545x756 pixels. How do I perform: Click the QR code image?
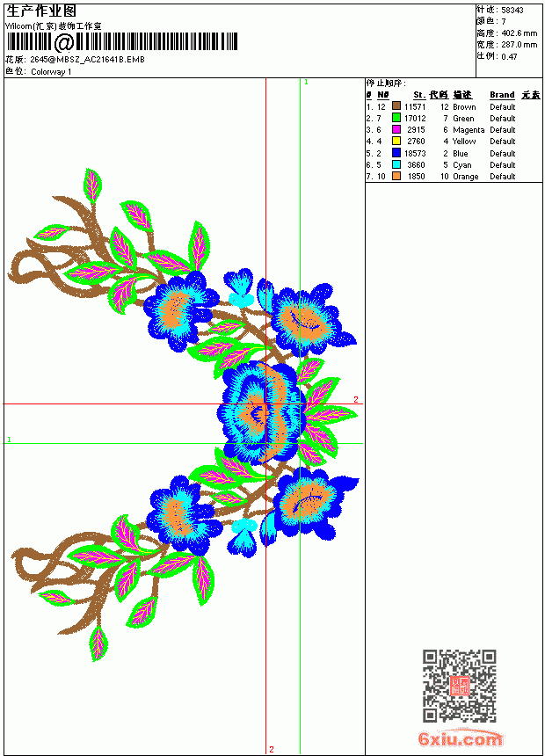(x=460, y=686)
